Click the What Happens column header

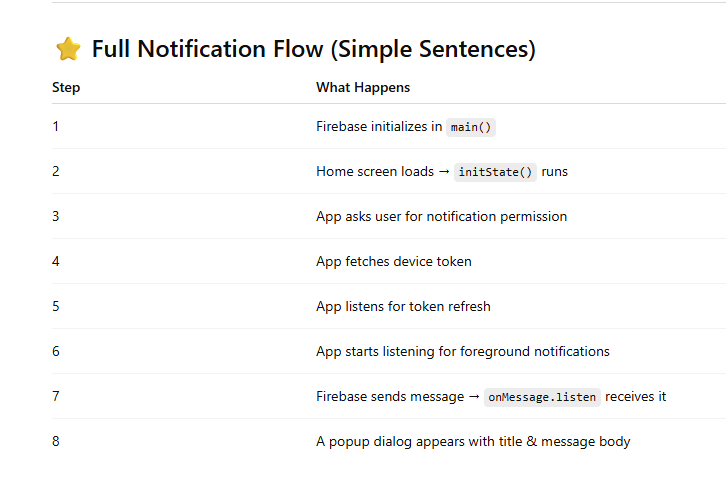pos(363,88)
